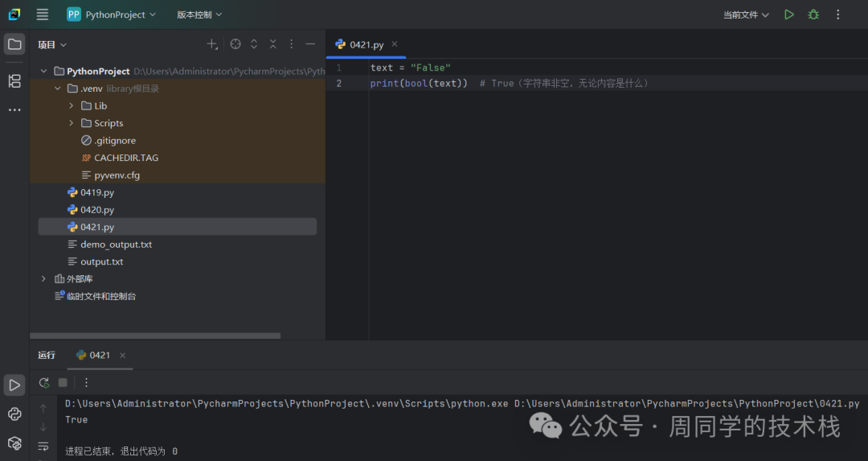Click the scroll up arrow in console
868x461 pixels.
pyautogui.click(x=43, y=409)
